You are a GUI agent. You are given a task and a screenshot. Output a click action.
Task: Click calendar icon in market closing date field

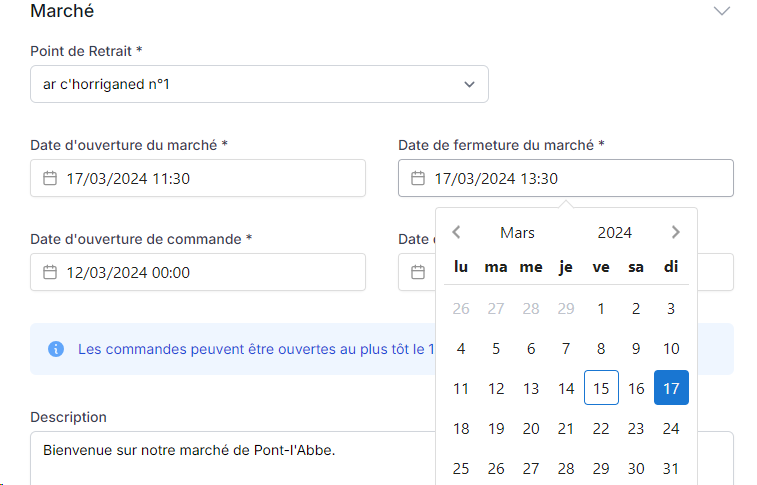[x=418, y=178]
